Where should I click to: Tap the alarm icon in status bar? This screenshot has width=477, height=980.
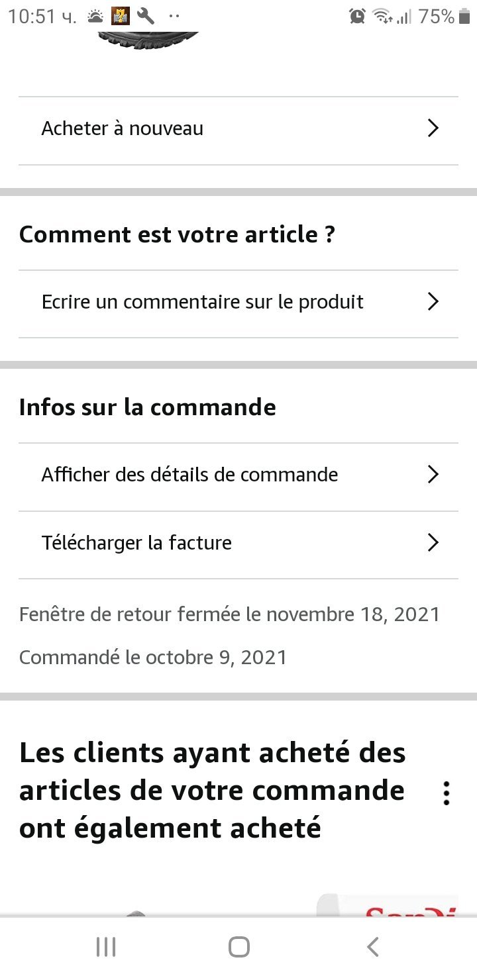tap(358, 16)
